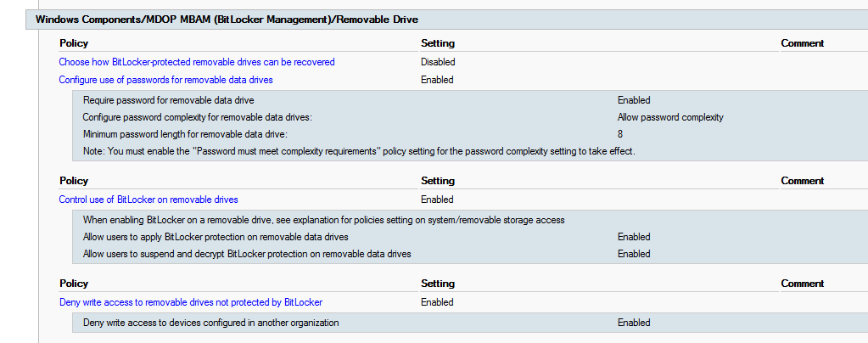Select Enabled setting beside 'Control use of BitLocker'

tap(437, 200)
